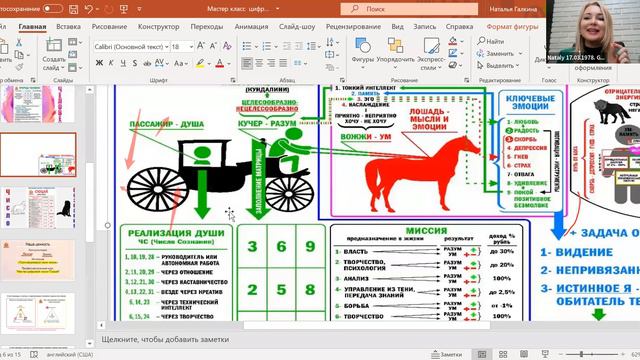Click the Increase Font Size icon
This screenshot has height=360, width=640.
point(201,46)
